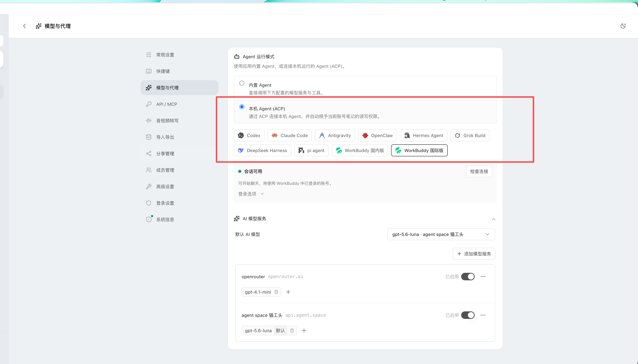Pick the Grok Build agent
This screenshot has width=638, height=364.
(470, 136)
